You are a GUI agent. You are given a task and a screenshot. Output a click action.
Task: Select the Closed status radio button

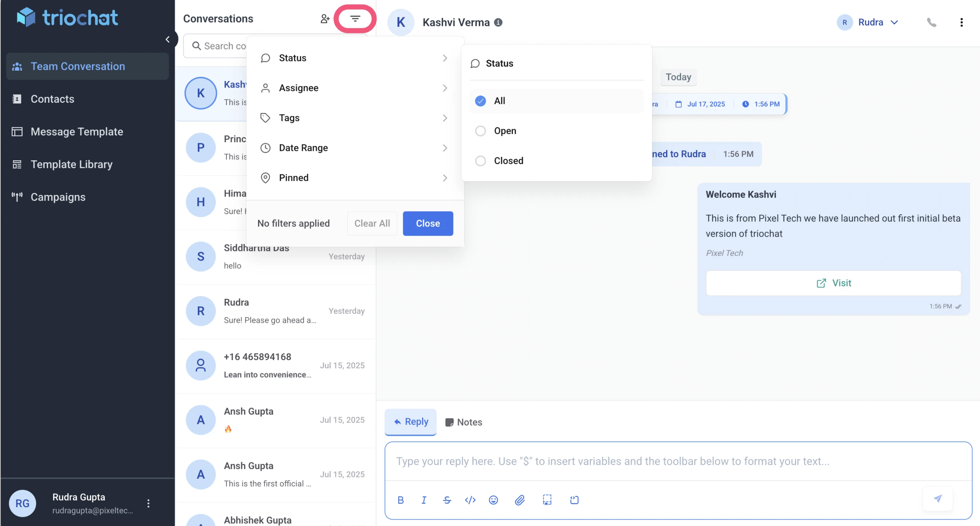coord(481,161)
